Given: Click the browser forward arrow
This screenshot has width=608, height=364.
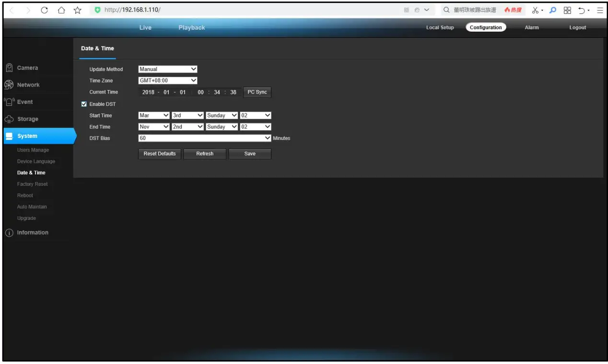Looking at the screenshot, I should point(29,10).
